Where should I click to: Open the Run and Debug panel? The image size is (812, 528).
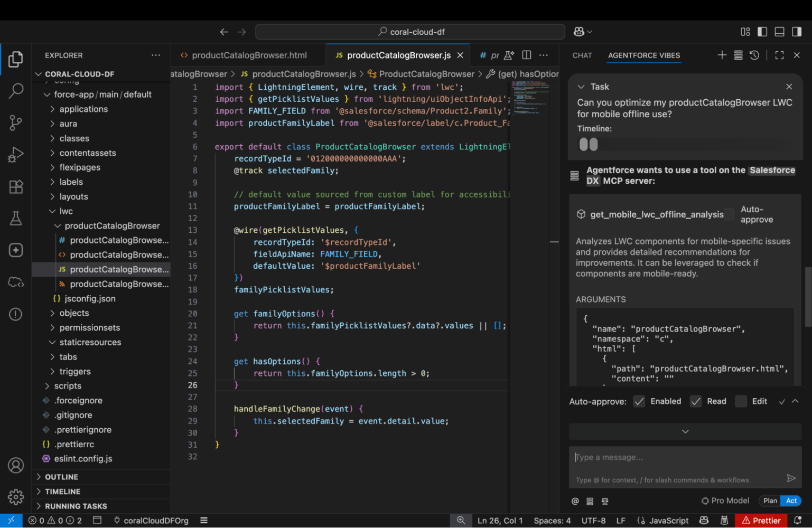coord(15,154)
